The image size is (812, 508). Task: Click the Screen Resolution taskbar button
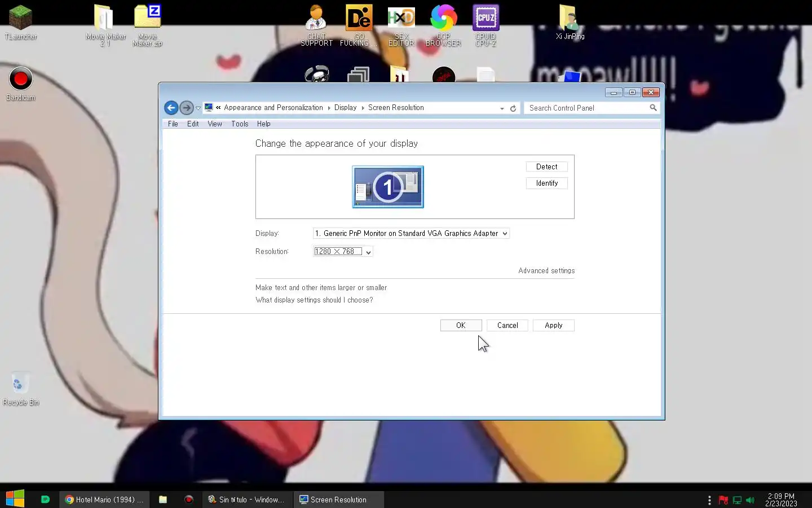pos(338,500)
